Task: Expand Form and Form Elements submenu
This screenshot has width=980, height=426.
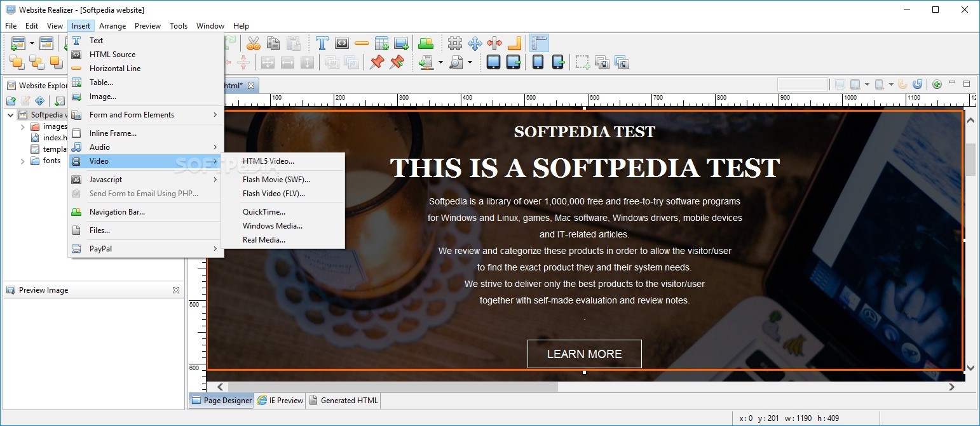Action: coord(146,115)
